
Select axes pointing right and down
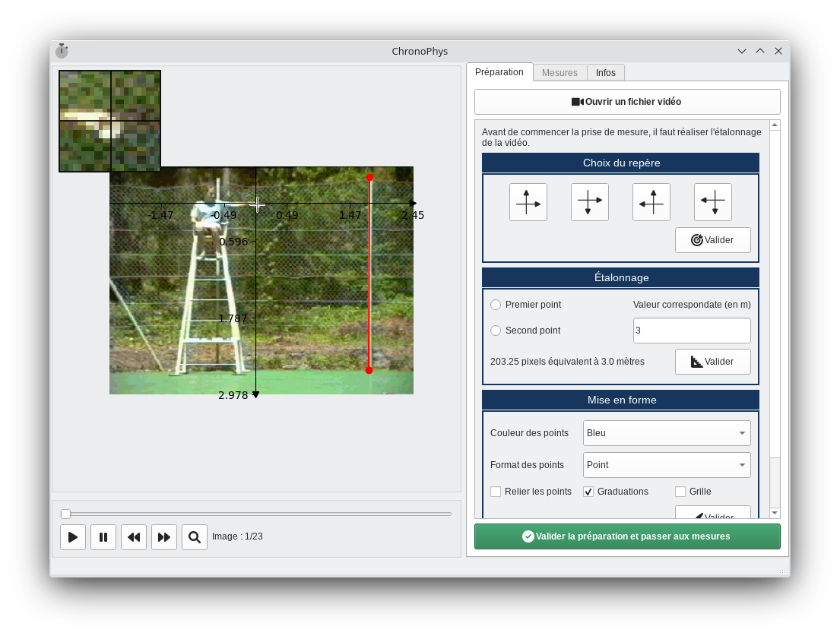[589, 202]
